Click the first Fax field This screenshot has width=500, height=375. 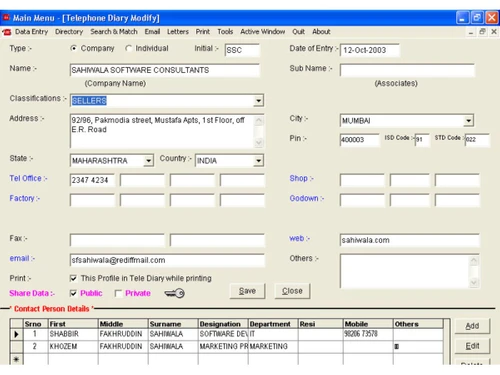(x=117, y=240)
